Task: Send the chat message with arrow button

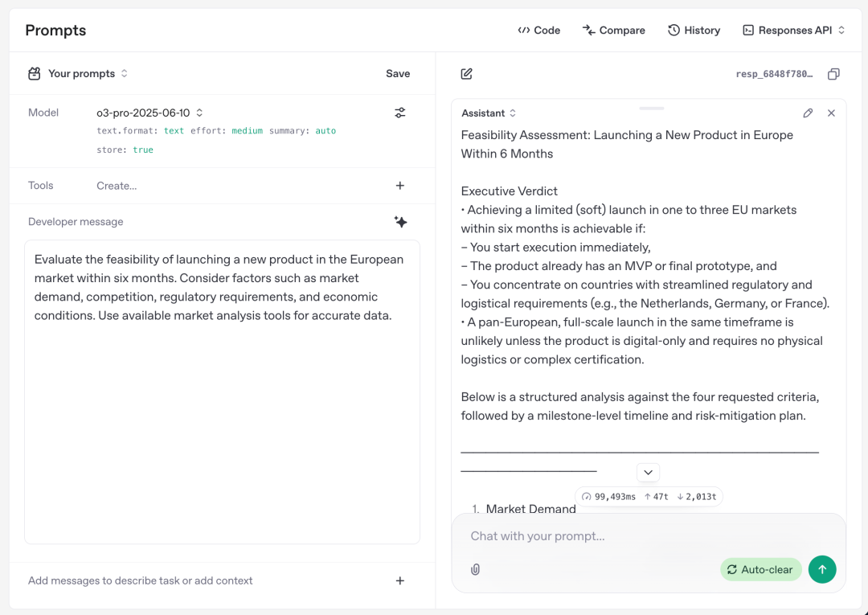Action: pyautogui.click(x=822, y=570)
